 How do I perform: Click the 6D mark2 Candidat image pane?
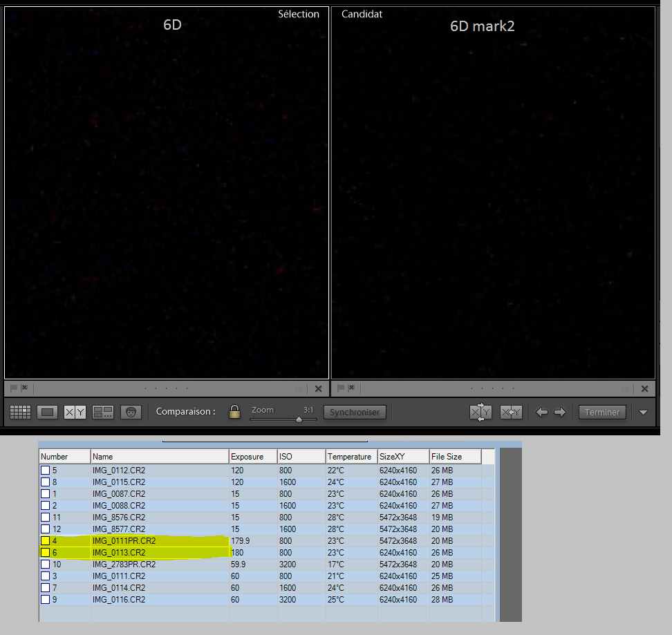[494, 193]
